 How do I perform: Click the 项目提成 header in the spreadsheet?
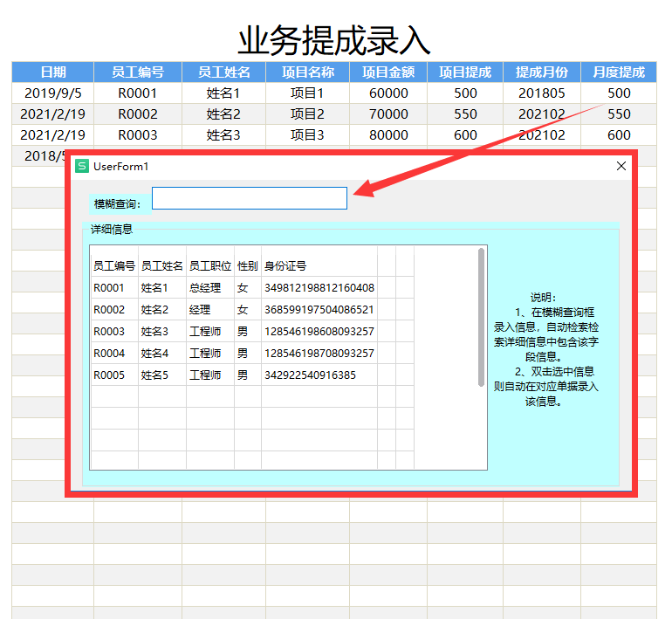click(465, 72)
